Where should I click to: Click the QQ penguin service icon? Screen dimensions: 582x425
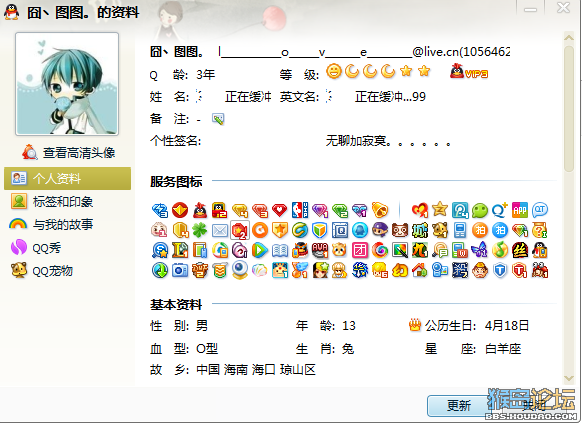200,210
